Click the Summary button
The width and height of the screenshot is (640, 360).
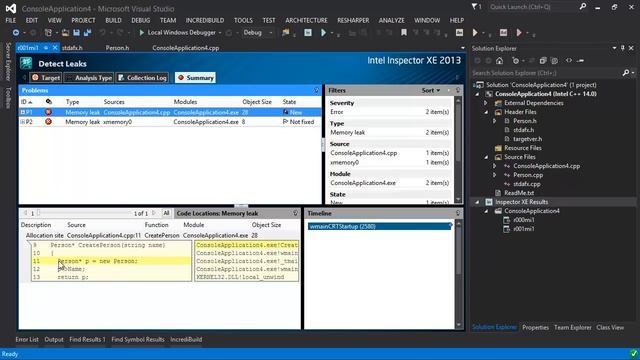196,78
